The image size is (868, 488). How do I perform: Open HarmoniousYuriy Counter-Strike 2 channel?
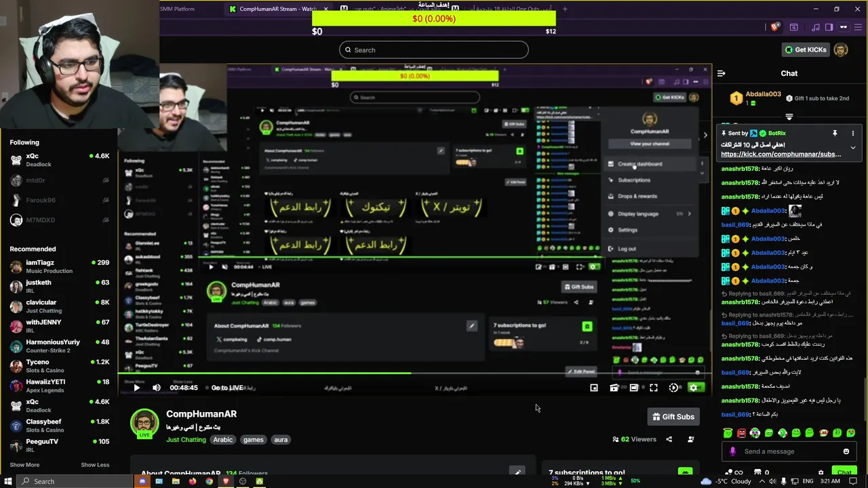(x=59, y=346)
